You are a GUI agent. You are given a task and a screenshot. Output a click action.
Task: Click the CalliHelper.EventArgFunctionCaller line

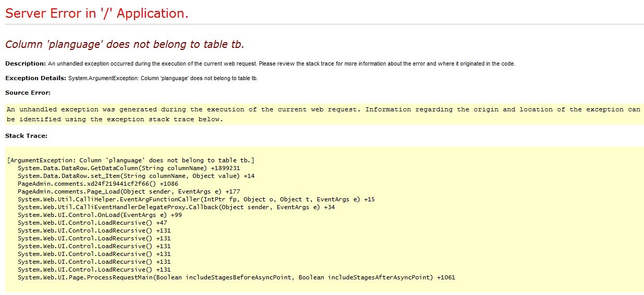tap(196, 199)
